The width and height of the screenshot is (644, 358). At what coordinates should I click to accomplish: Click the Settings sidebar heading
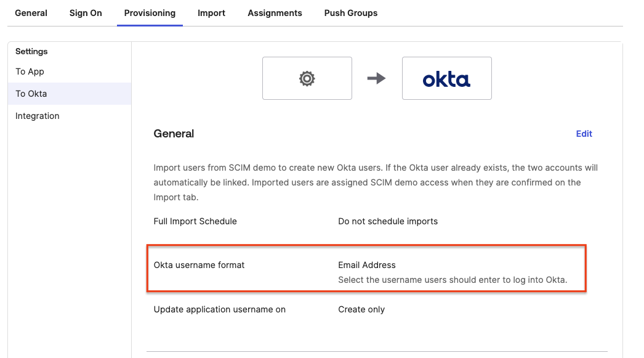point(31,51)
